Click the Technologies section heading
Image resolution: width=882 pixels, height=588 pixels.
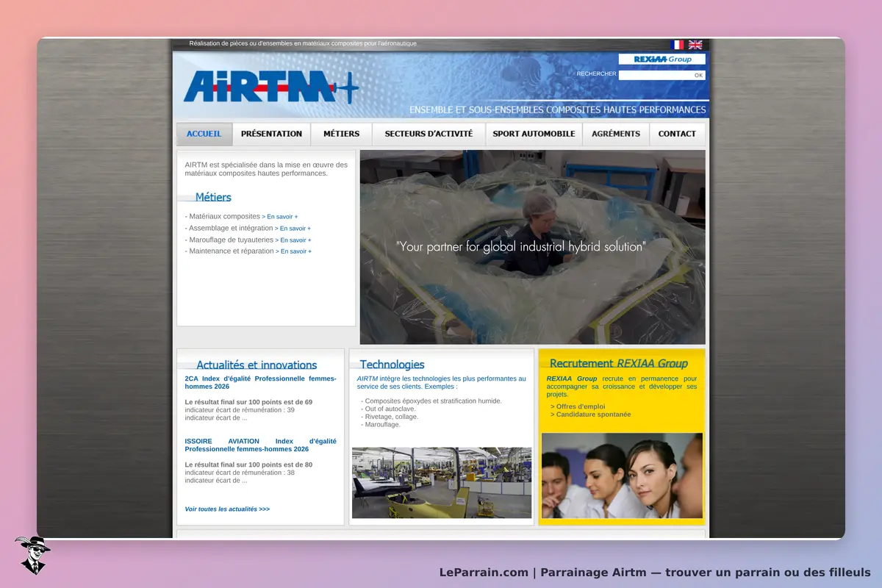(x=392, y=365)
